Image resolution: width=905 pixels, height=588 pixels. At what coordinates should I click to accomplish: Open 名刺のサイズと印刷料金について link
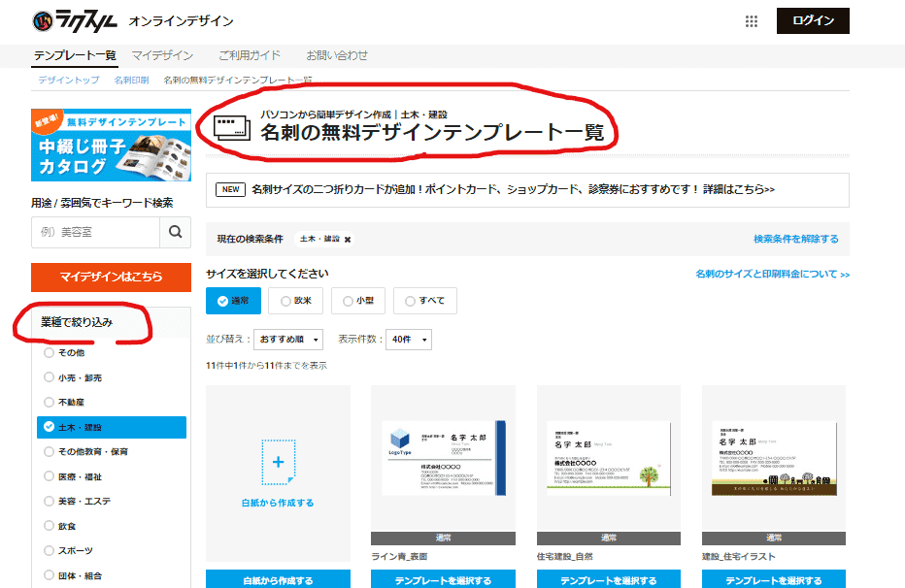[x=772, y=274]
